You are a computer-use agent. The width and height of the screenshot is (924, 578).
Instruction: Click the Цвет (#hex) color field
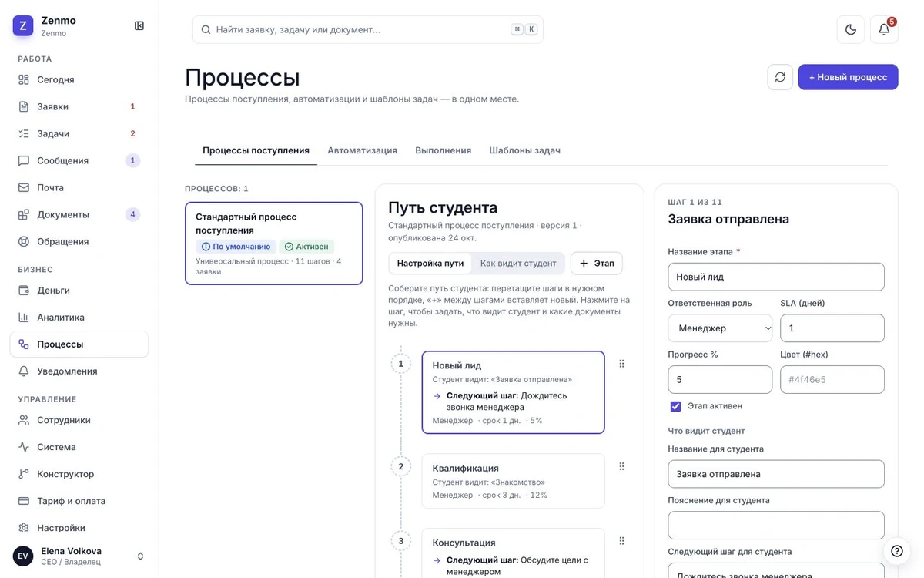pos(832,380)
